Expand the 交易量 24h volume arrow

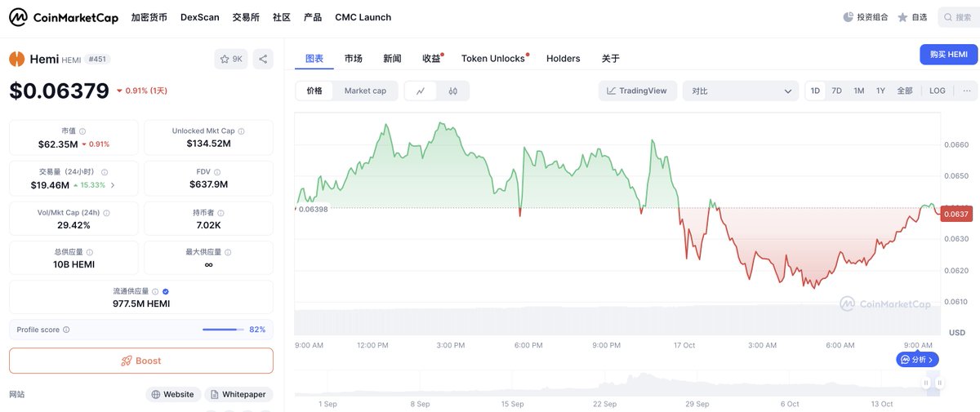(x=113, y=185)
